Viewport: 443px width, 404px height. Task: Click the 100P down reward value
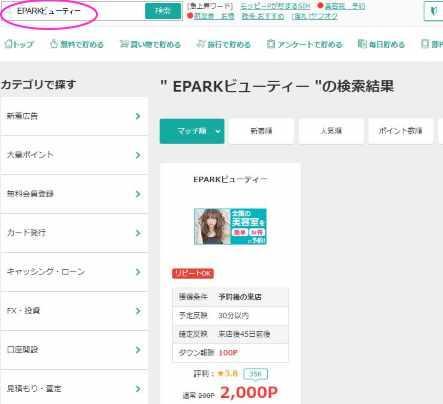point(228,353)
